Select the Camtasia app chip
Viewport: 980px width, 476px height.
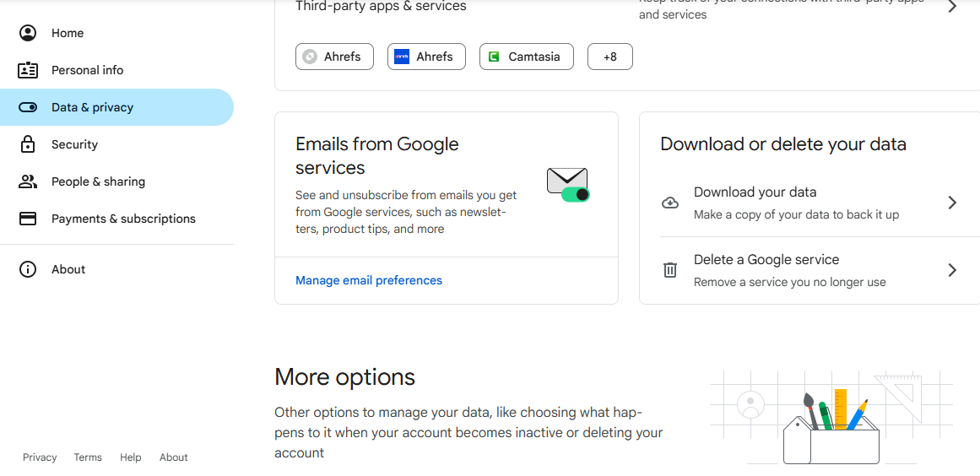click(x=526, y=57)
